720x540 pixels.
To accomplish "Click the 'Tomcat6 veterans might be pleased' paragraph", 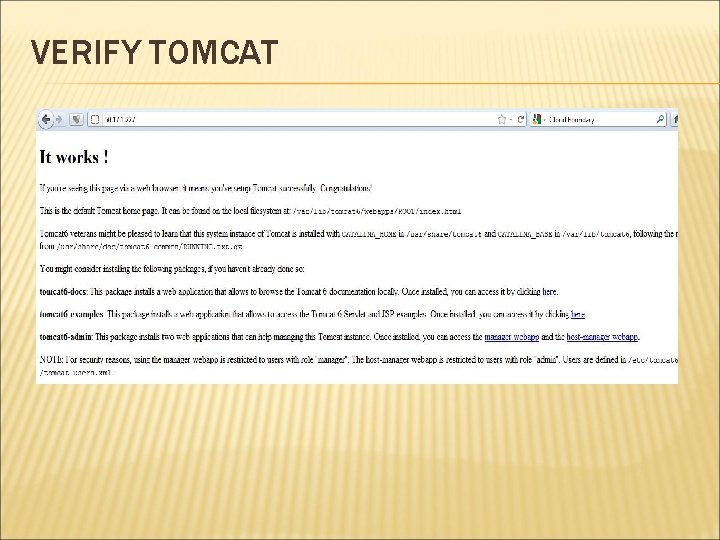I will click(x=359, y=240).
